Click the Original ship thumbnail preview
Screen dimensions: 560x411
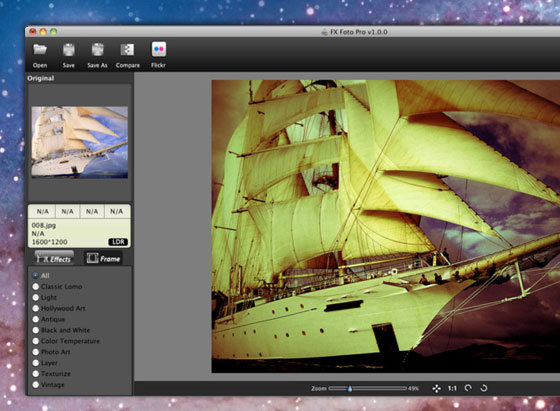(x=80, y=142)
